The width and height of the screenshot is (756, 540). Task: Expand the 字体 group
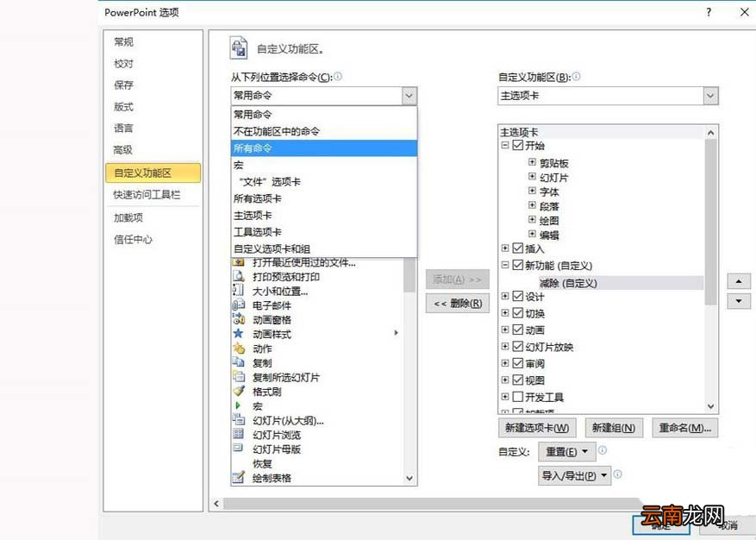click(532, 191)
